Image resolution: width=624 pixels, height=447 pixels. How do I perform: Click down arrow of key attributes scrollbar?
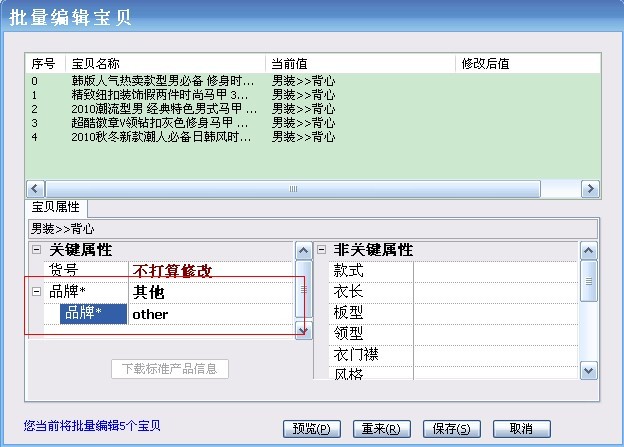coord(304,330)
